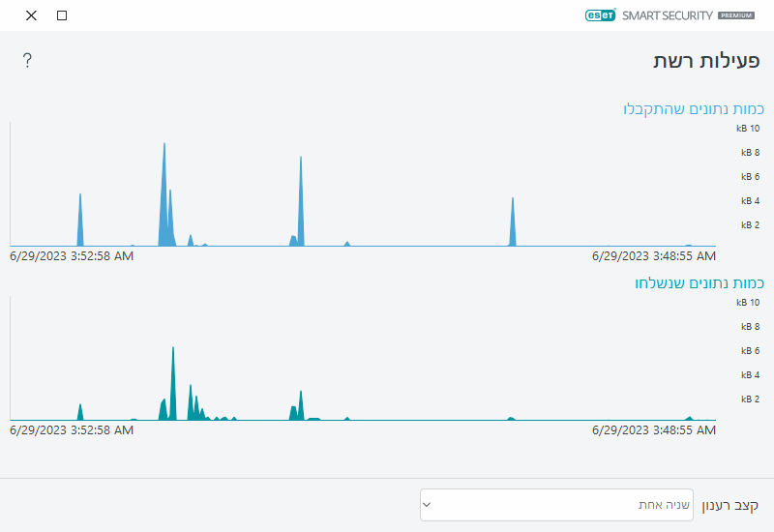Click the 'פעילות רשת' page title

tap(705, 61)
